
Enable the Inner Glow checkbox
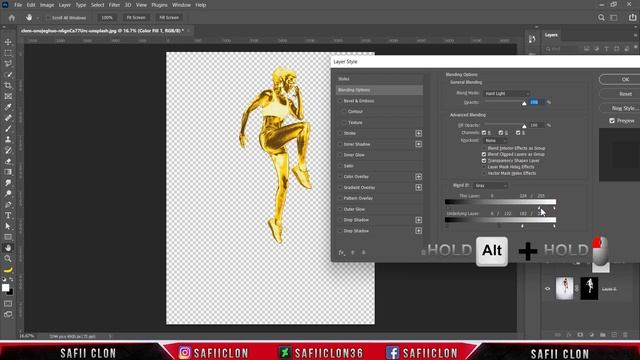(x=340, y=155)
